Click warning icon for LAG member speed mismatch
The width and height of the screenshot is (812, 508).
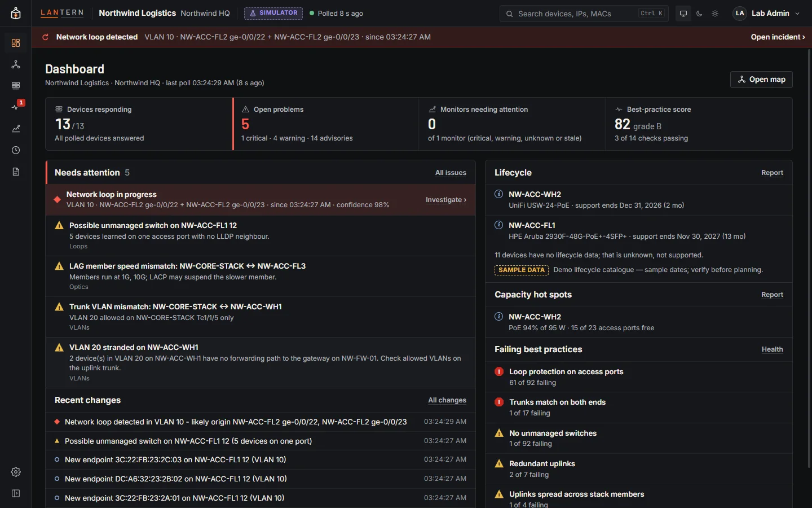[x=59, y=266]
